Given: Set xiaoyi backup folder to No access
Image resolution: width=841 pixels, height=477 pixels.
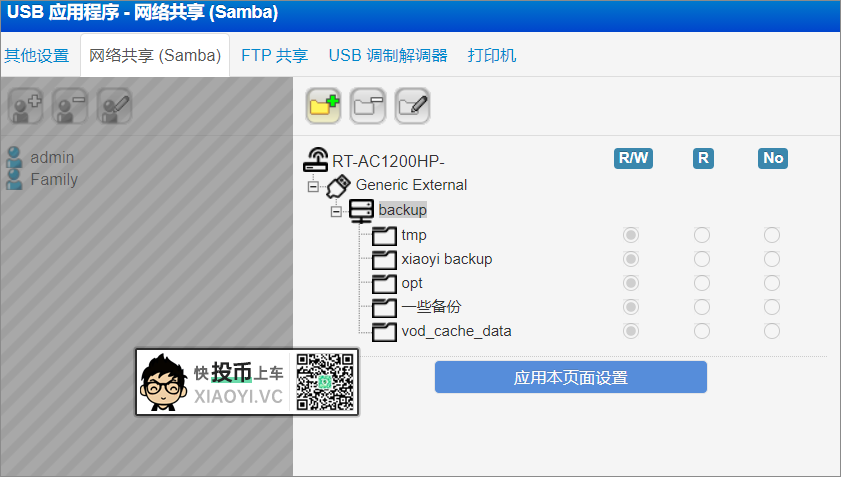Looking at the screenshot, I should [x=772, y=259].
